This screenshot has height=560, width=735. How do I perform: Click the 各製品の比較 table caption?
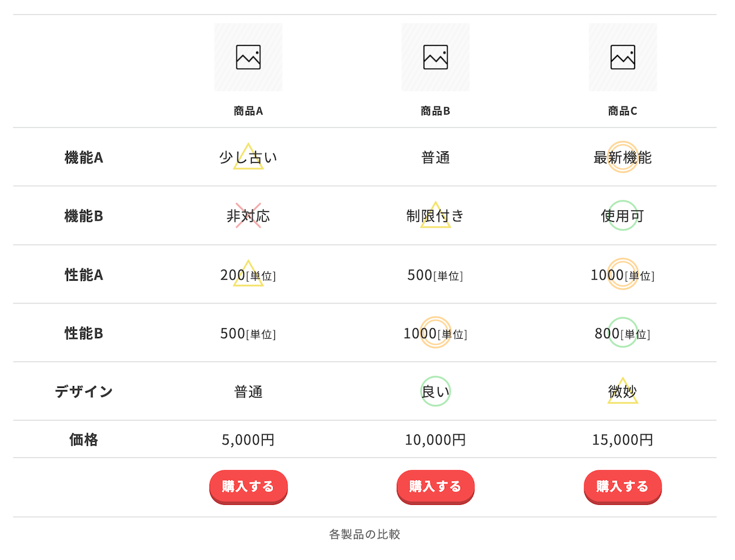pos(364,534)
